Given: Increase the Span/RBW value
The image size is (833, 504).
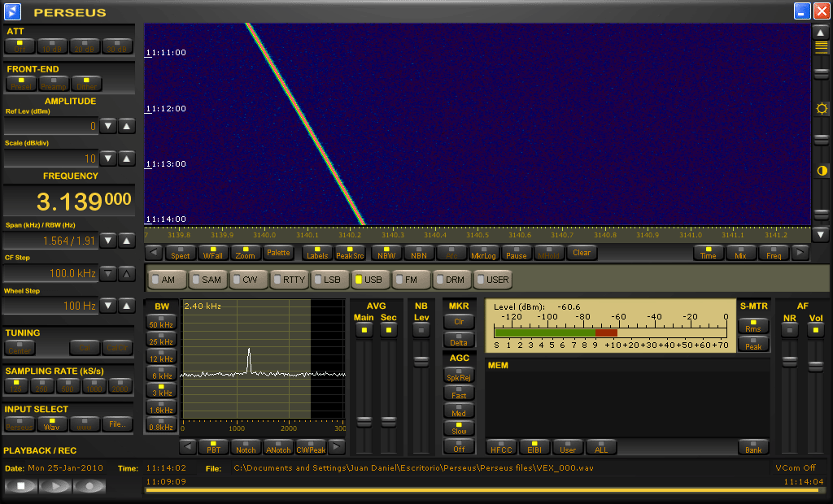Looking at the screenshot, I should 126,241.
